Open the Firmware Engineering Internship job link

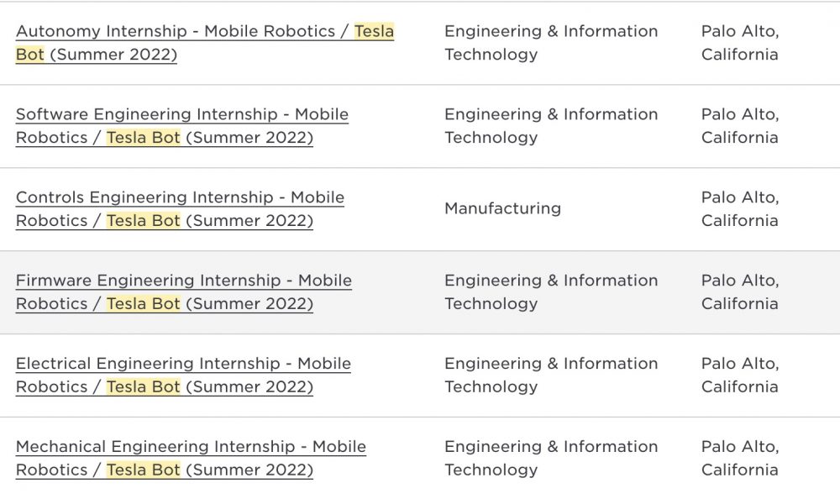coord(184,292)
